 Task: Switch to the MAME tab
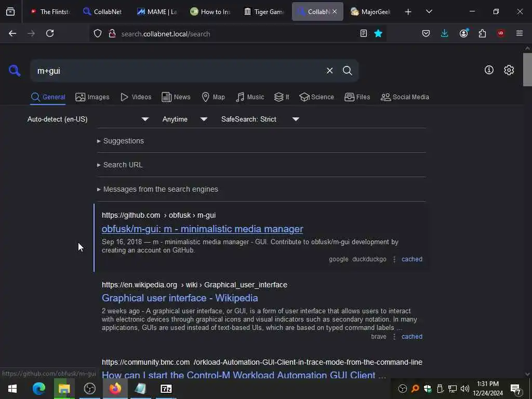pyautogui.click(x=156, y=11)
